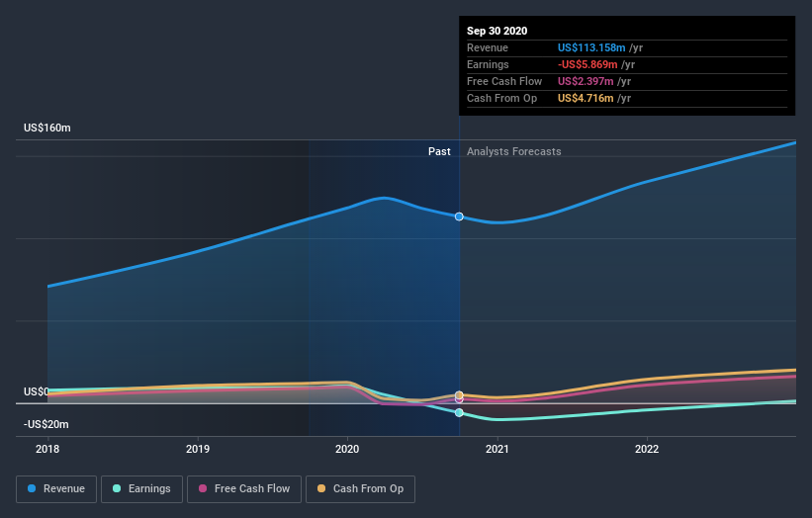Click the 2021 x-axis label
This screenshot has height=518, width=812.
(x=497, y=449)
